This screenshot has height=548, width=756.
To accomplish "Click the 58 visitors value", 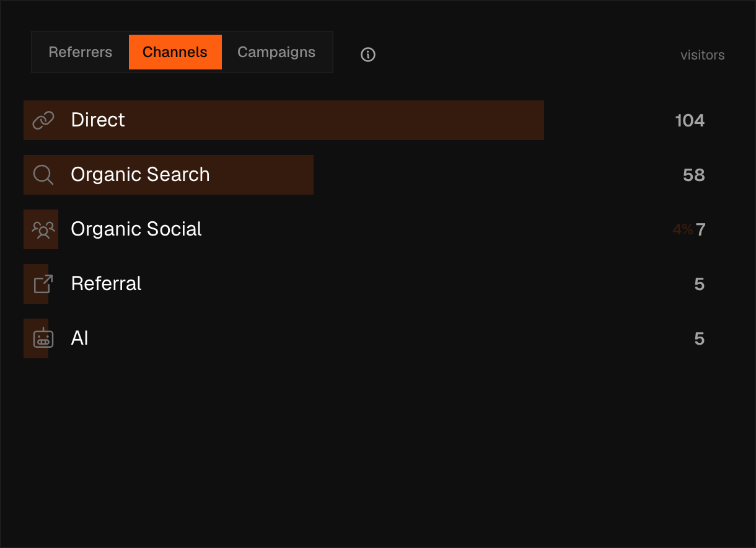I will pos(694,175).
